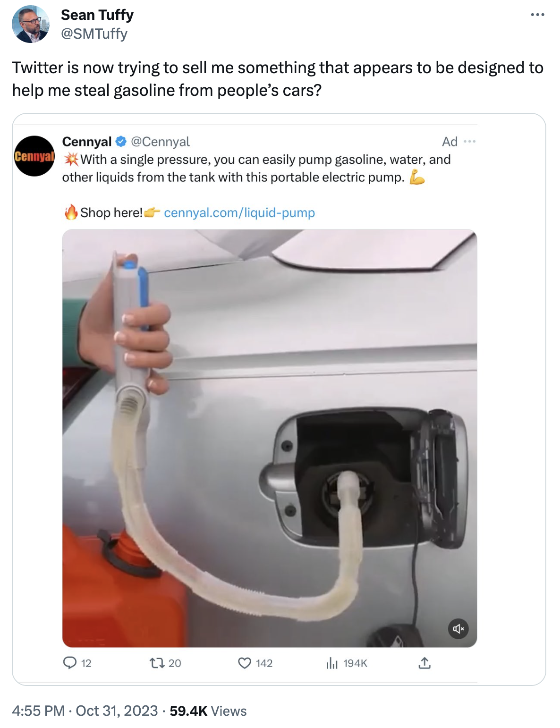Click the Ad label
Screen dimensions: 560x728
coord(450,142)
